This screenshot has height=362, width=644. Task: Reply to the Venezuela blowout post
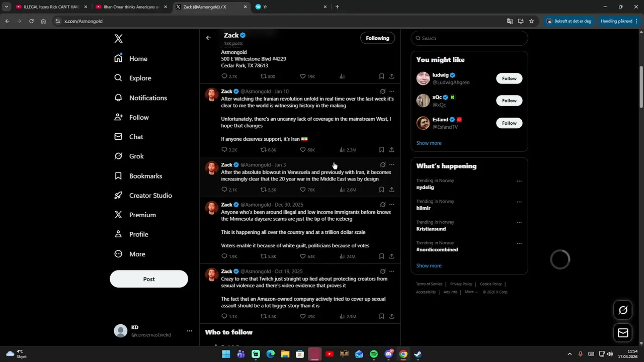click(x=229, y=190)
